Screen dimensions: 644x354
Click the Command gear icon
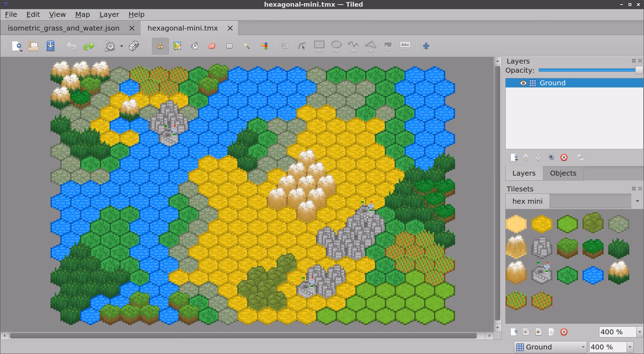coord(110,46)
